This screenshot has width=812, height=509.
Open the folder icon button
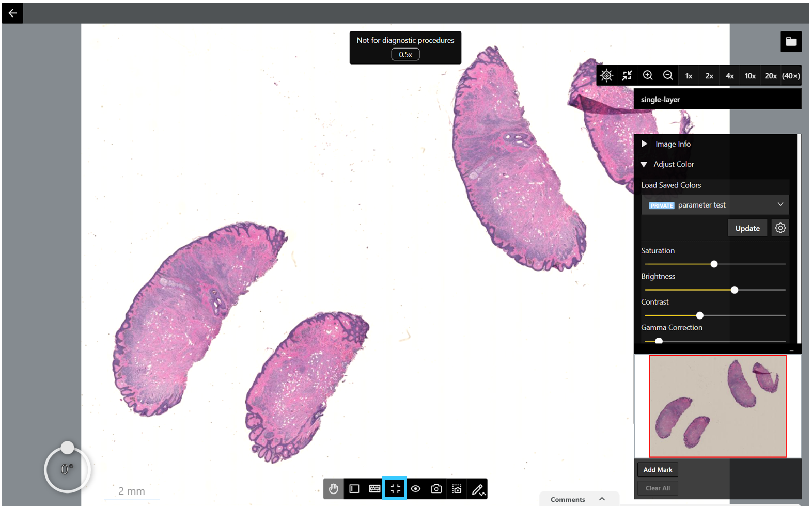coord(791,42)
